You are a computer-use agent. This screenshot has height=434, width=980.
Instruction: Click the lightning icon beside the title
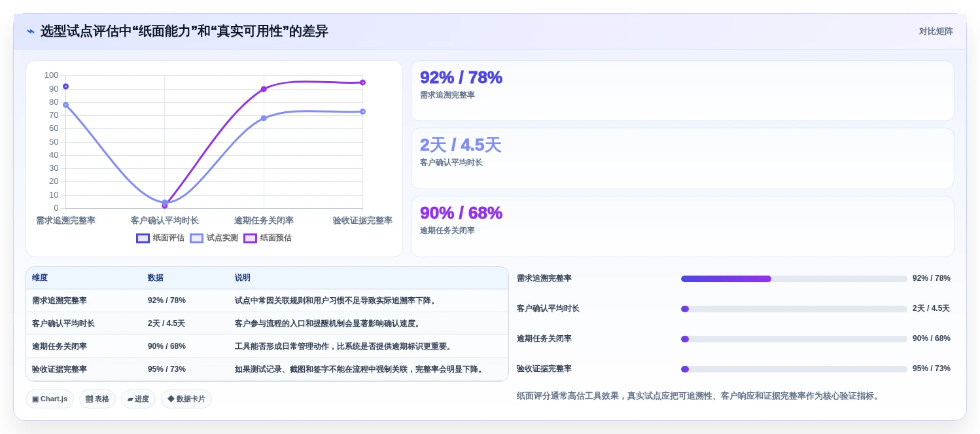pyautogui.click(x=31, y=31)
